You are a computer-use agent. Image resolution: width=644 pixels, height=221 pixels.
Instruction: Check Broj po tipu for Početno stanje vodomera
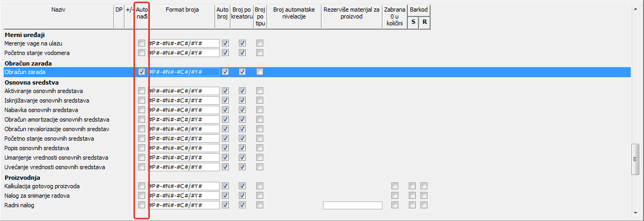click(260, 53)
